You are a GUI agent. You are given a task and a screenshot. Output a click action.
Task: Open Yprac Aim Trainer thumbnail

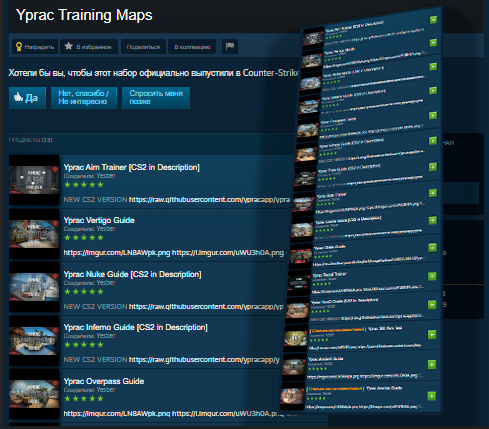34,180
